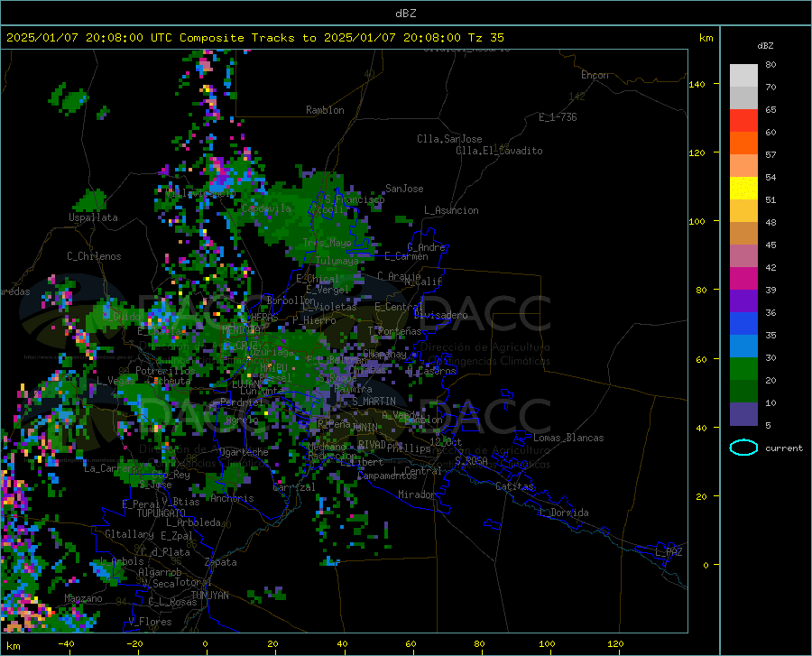Click the Uspallata map label
812x656 pixels.
[x=93, y=217]
